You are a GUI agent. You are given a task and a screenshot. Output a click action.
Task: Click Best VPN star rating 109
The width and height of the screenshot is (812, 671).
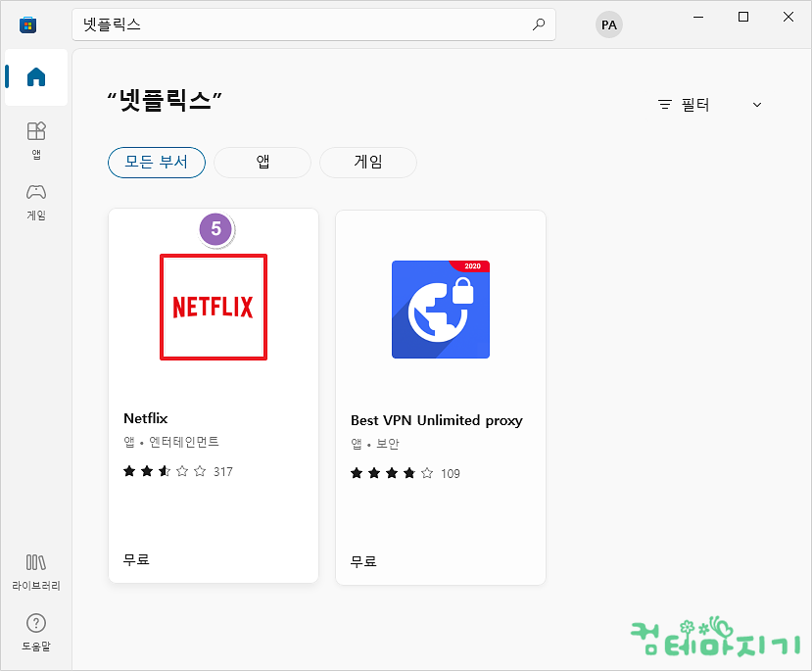point(405,473)
